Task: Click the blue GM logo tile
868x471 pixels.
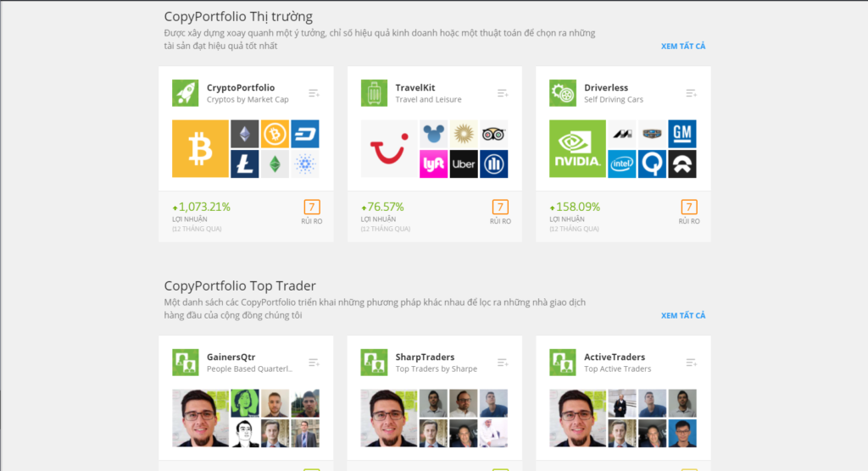Action: click(682, 134)
